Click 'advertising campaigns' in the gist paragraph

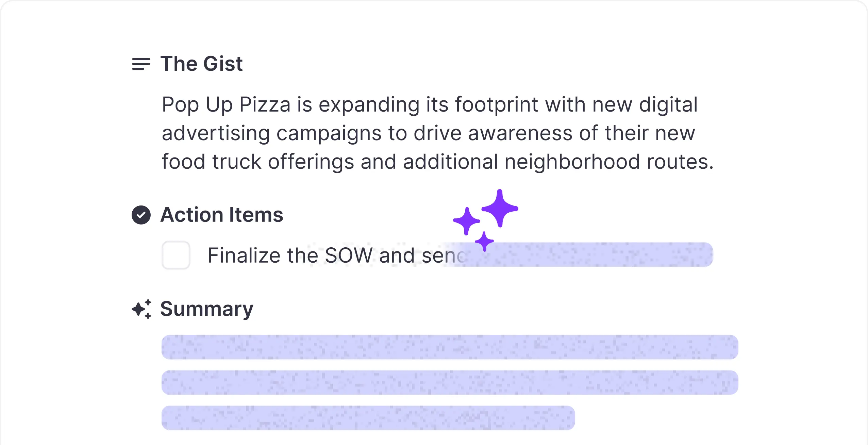(x=271, y=133)
